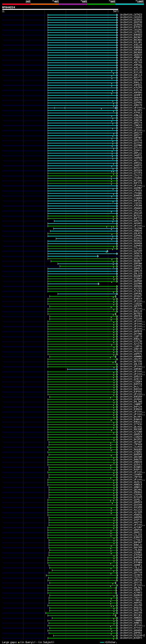Choose entry UniRef100_P52285
This screenshot has height=644, width=146.
click(x=131, y=319)
